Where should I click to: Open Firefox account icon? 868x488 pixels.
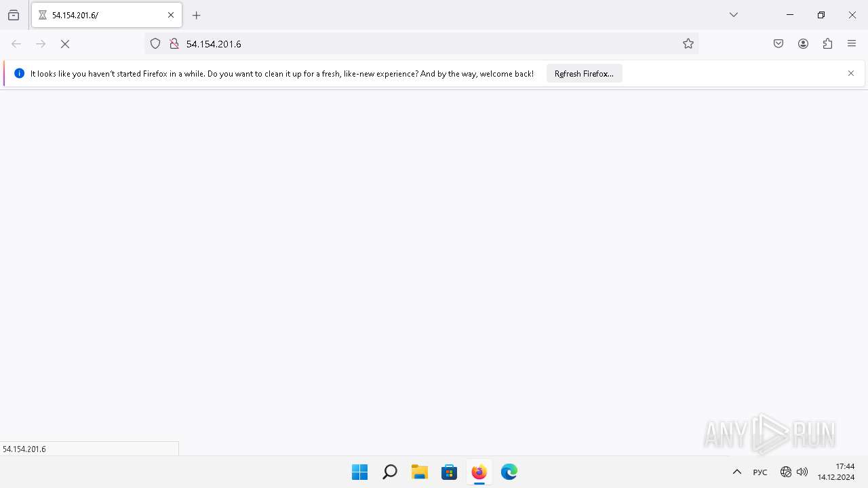click(803, 43)
